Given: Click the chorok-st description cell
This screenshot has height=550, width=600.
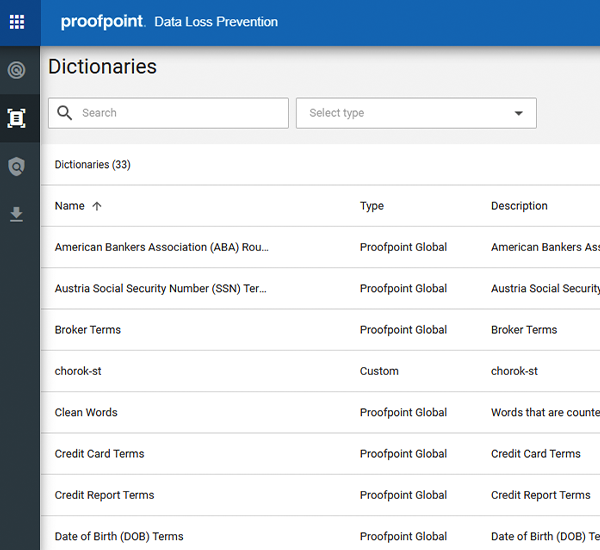Looking at the screenshot, I should click(514, 371).
